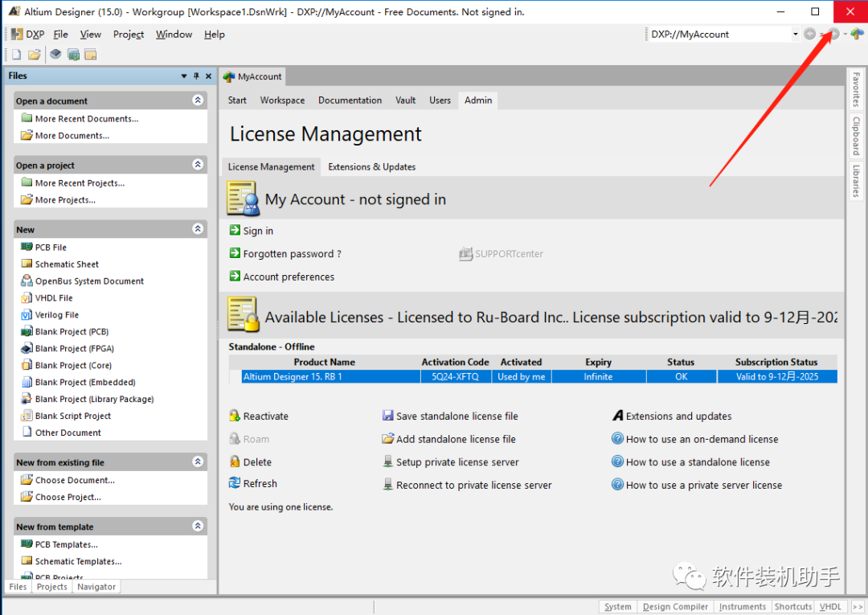Close the Files panel

tap(208, 76)
